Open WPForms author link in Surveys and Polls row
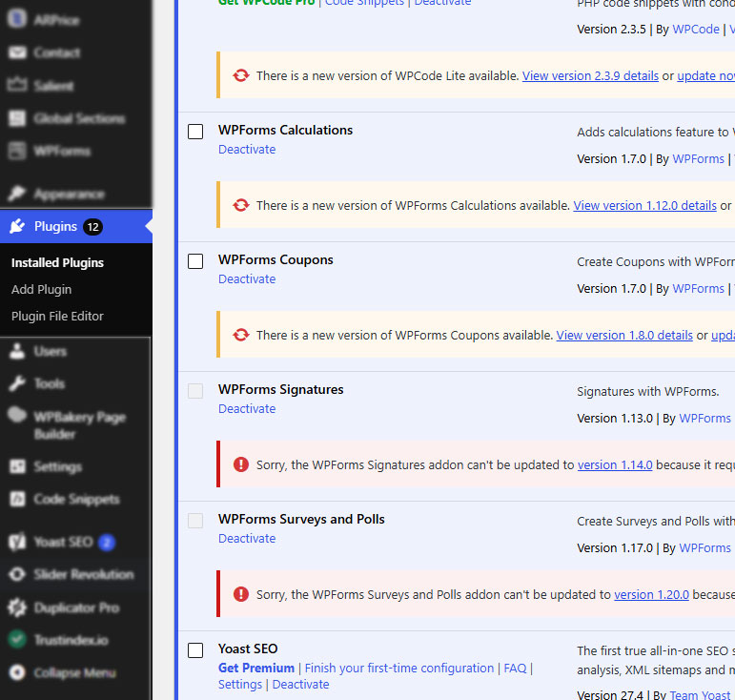Image resolution: width=735 pixels, height=700 pixels. (705, 548)
